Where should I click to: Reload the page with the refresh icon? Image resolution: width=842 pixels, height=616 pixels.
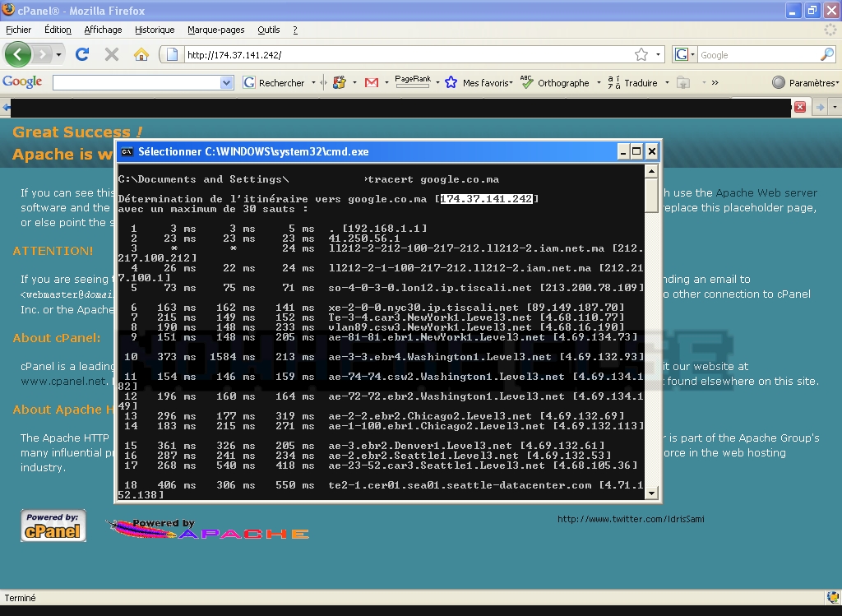point(82,54)
